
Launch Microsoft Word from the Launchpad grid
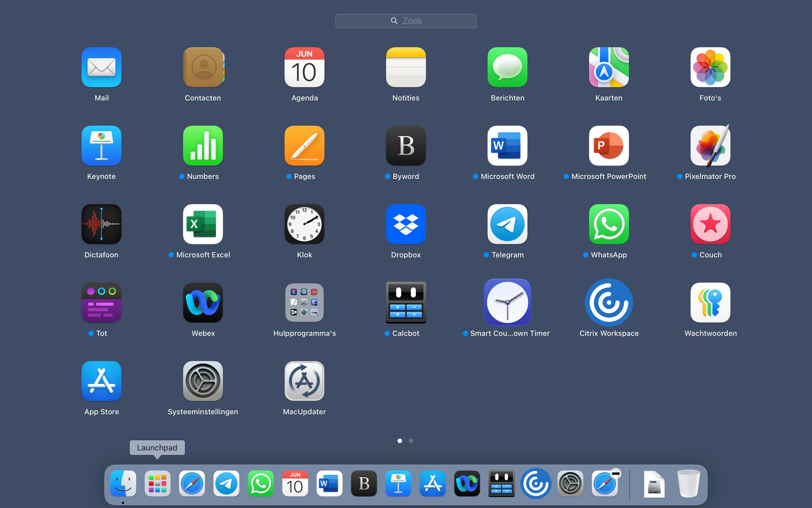point(507,145)
